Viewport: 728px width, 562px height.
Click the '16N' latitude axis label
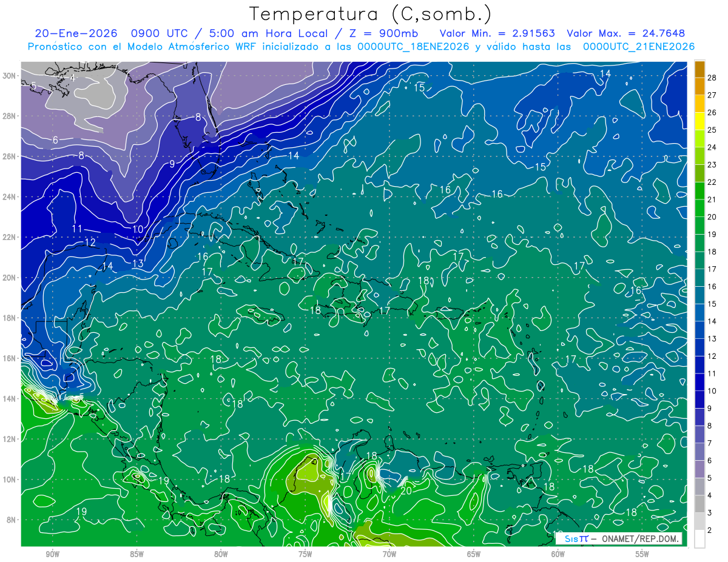click(9, 358)
